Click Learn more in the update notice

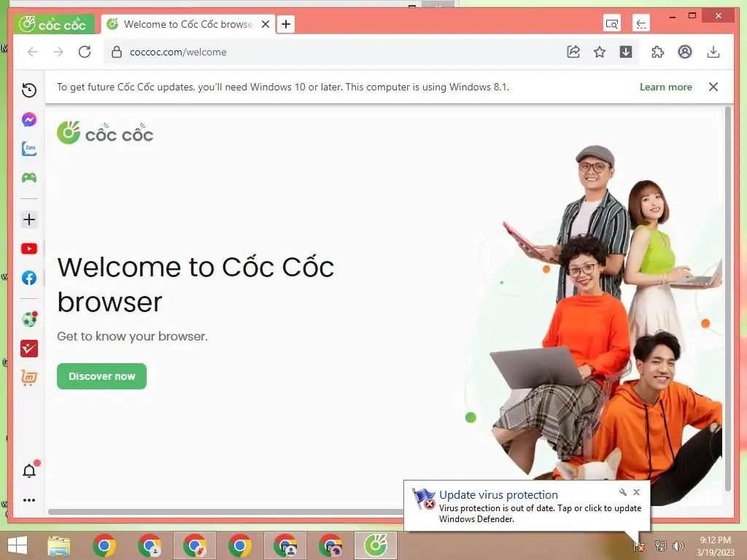coord(665,87)
